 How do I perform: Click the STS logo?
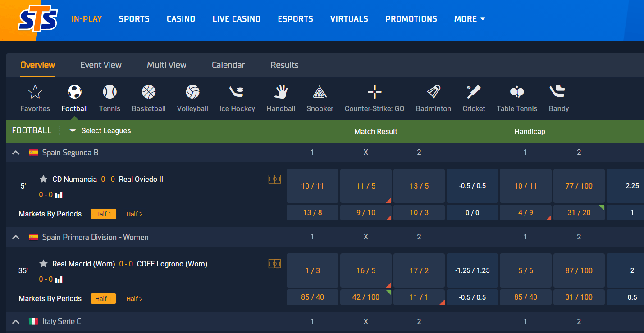(38, 20)
